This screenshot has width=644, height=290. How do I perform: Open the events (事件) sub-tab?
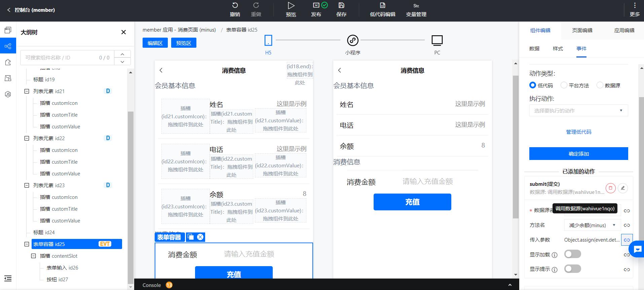(581, 49)
